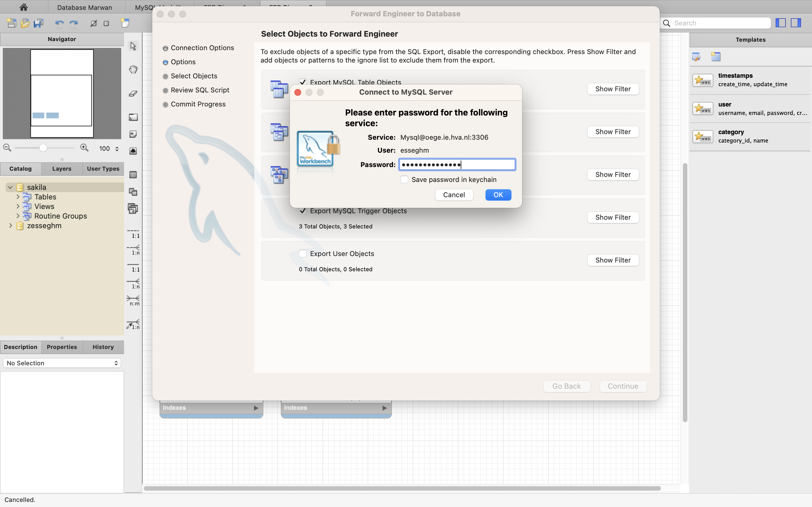Open the History tab
This screenshot has width=812, height=507.
(103, 347)
